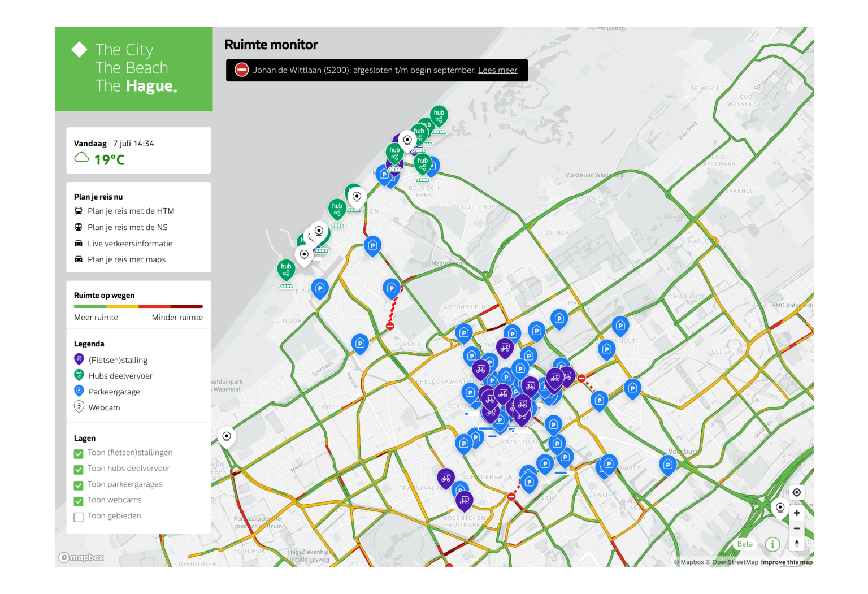Uncheck Toon (fietsen)stallingen layer
Viewport: 868px width, 594px height.
pyautogui.click(x=79, y=453)
